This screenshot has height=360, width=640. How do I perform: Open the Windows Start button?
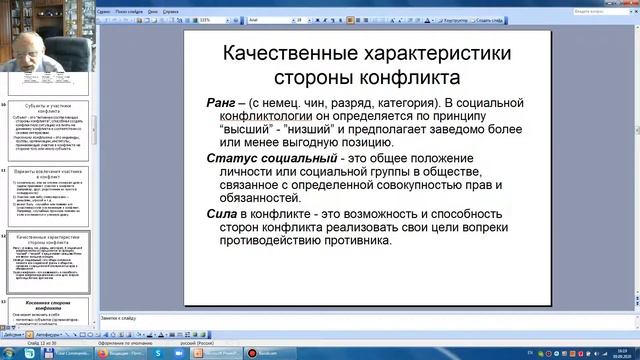click(8, 353)
